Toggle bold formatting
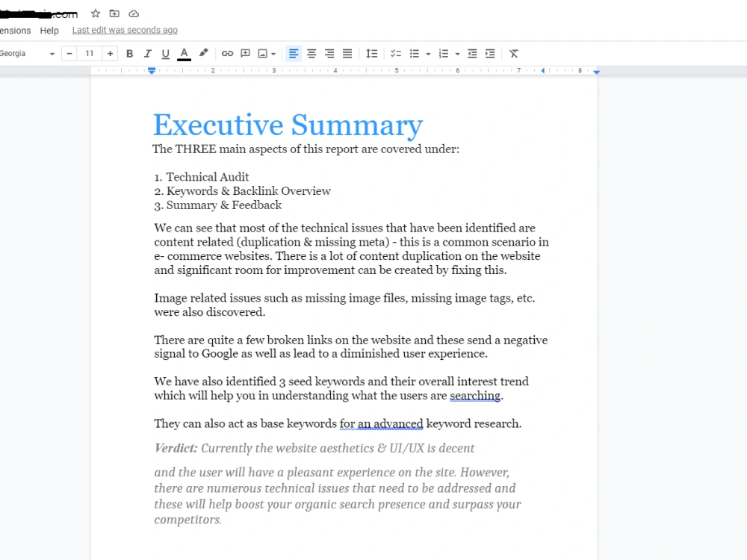The image size is (747, 560). [x=129, y=54]
